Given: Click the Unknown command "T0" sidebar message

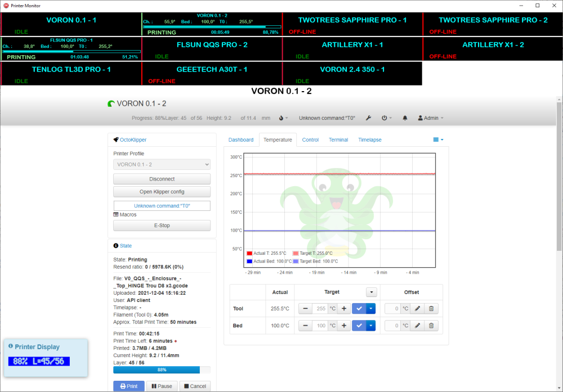Looking at the screenshot, I should pyautogui.click(x=162, y=206).
